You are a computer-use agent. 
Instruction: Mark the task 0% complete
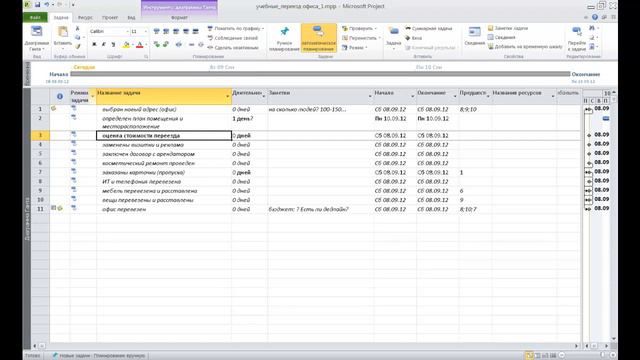click(x=156, y=31)
